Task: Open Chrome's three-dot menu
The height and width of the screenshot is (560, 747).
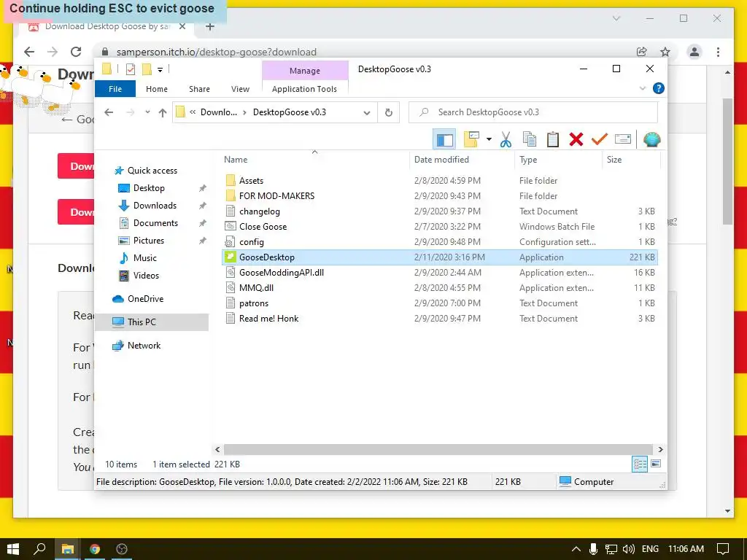Action: [x=718, y=52]
